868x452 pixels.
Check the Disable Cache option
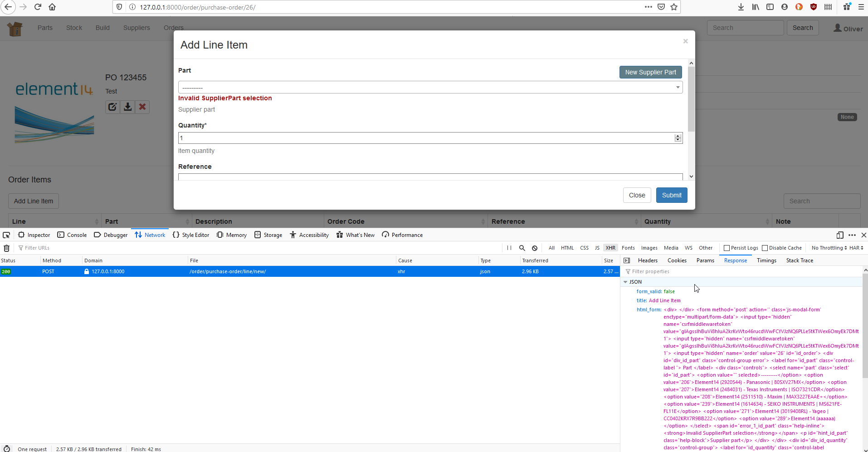coord(766,248)
